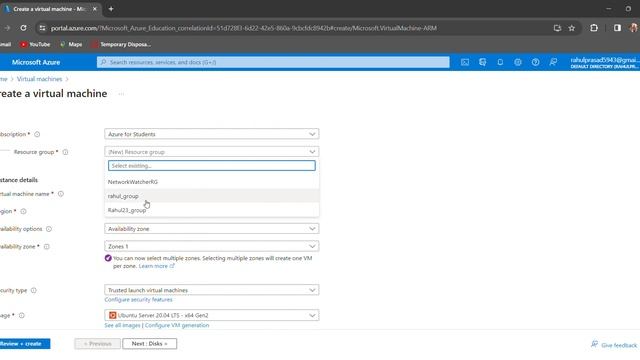Show info tooltip for Region
Viewport: 640px width, 360px height.
point(23,211)
